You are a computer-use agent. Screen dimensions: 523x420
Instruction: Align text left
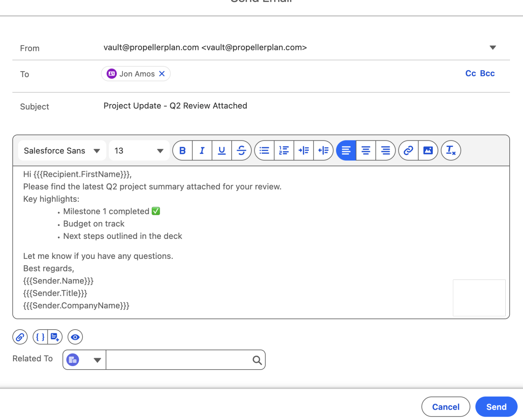coord(346,150)
